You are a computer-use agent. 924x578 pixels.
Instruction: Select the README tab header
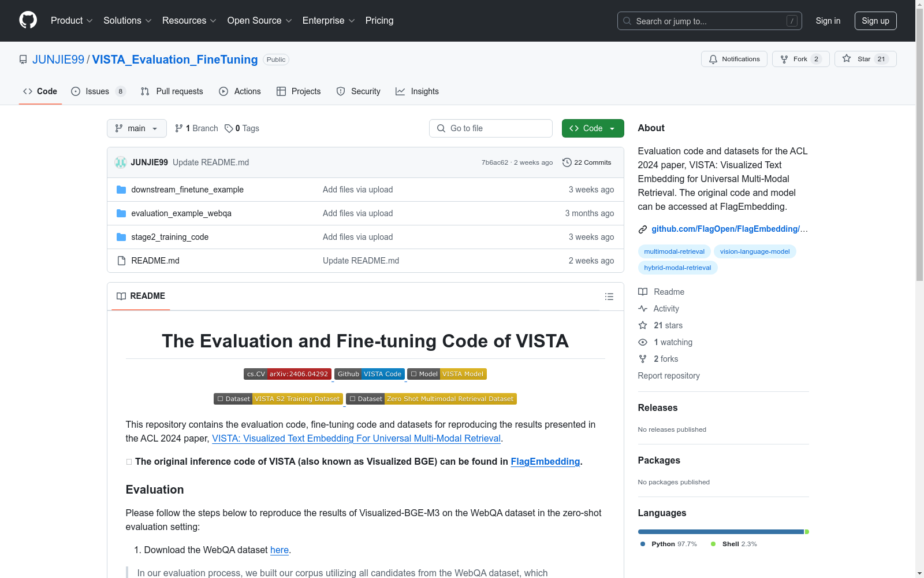(141, 296)
